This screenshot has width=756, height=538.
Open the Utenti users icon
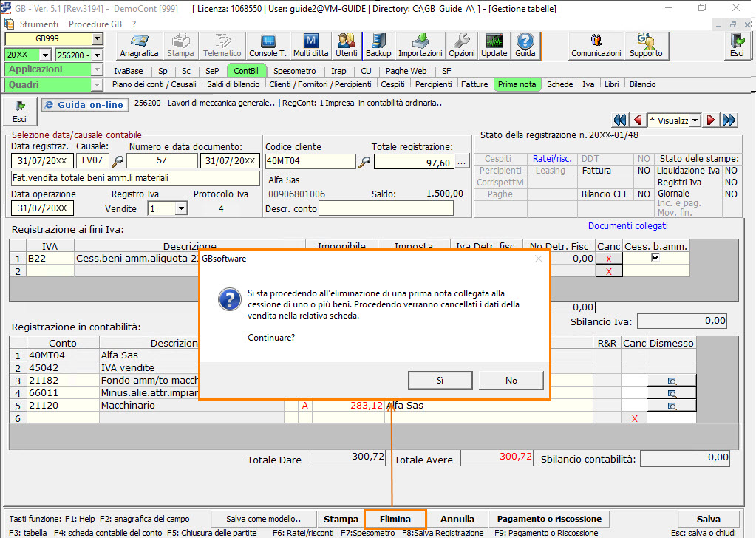click(346, 46)
